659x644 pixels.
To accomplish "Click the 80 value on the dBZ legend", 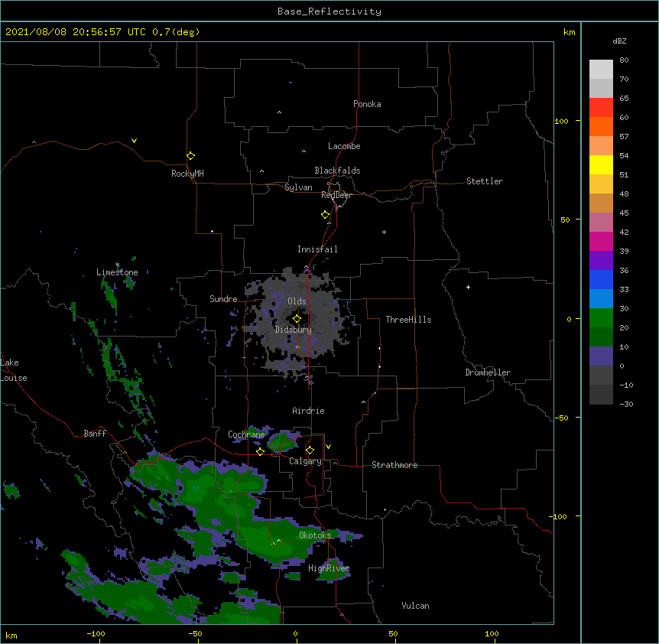I will point(624,60).
